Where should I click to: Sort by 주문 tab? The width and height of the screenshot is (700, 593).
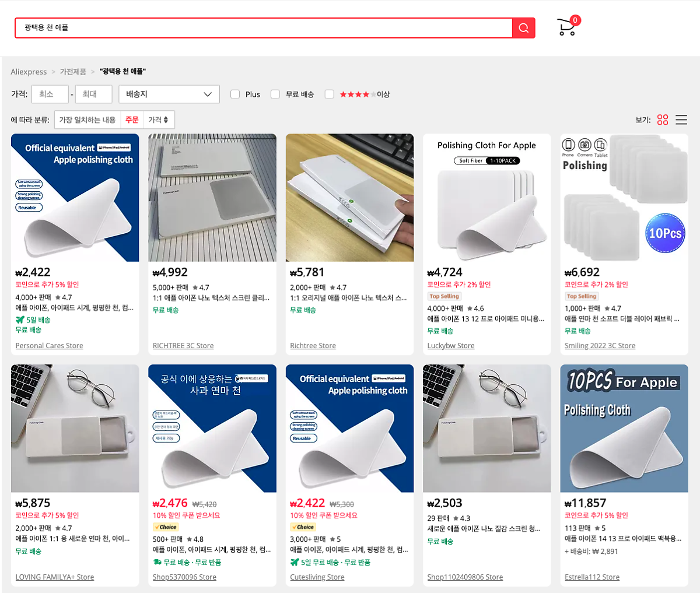tap(132, 120)
